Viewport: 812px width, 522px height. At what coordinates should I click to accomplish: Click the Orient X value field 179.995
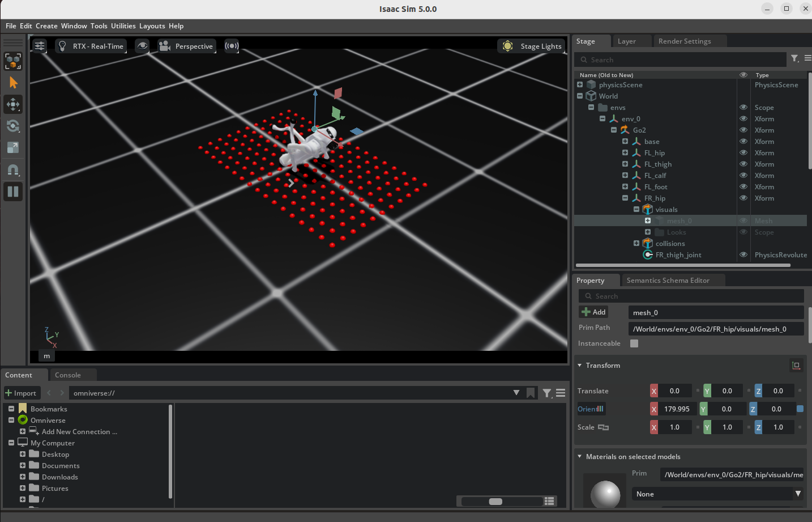pos(677,409)
